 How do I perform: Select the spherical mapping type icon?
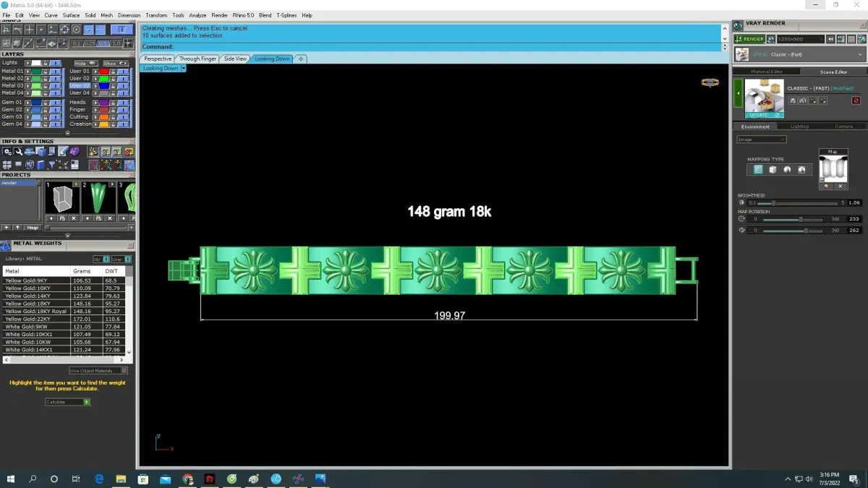point(787,169)
